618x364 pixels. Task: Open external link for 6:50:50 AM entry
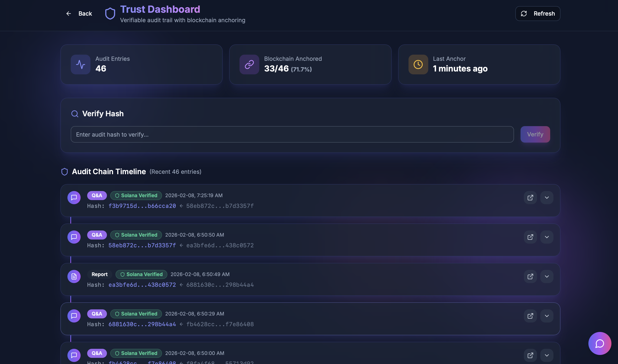point(530,237)
